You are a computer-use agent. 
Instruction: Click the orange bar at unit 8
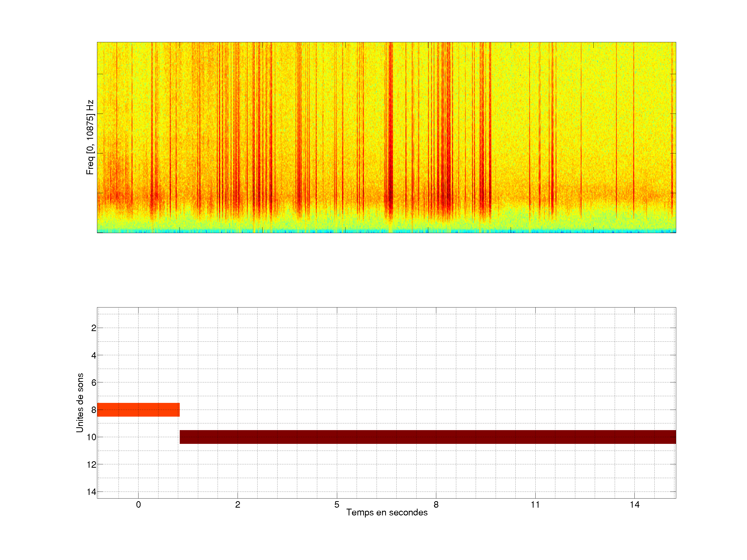tap(138, 409)
